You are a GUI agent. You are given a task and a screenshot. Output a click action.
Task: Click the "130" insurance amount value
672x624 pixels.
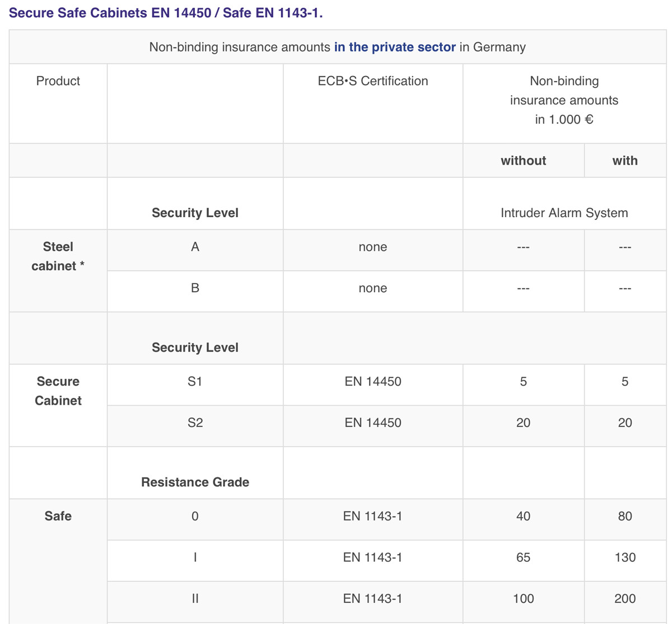click(x=624, y=557)
